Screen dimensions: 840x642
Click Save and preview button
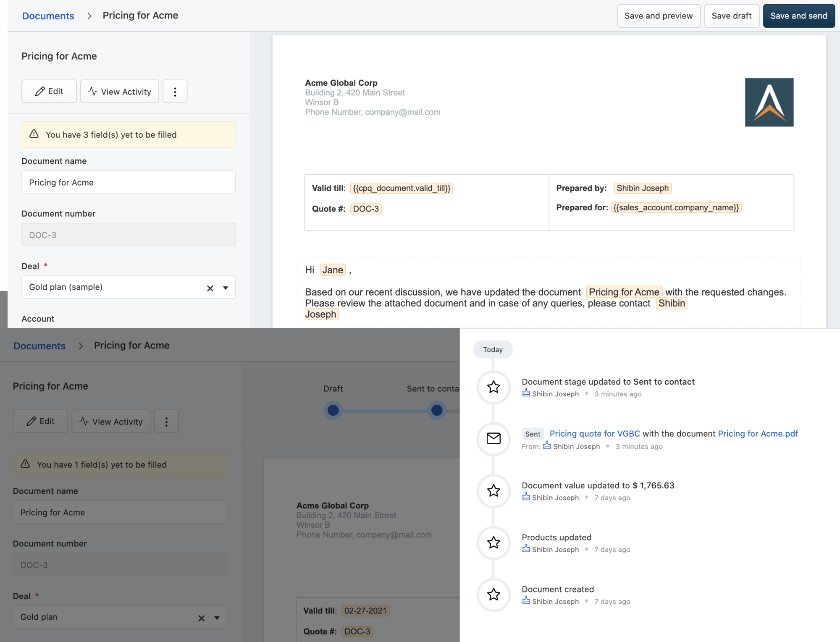point(658,16)
